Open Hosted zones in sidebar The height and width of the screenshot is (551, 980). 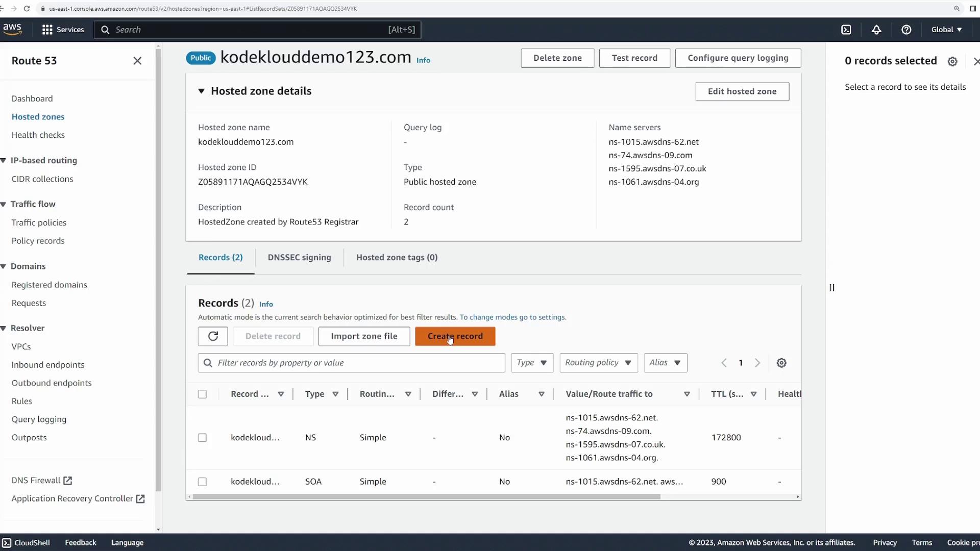pos(38,117)
